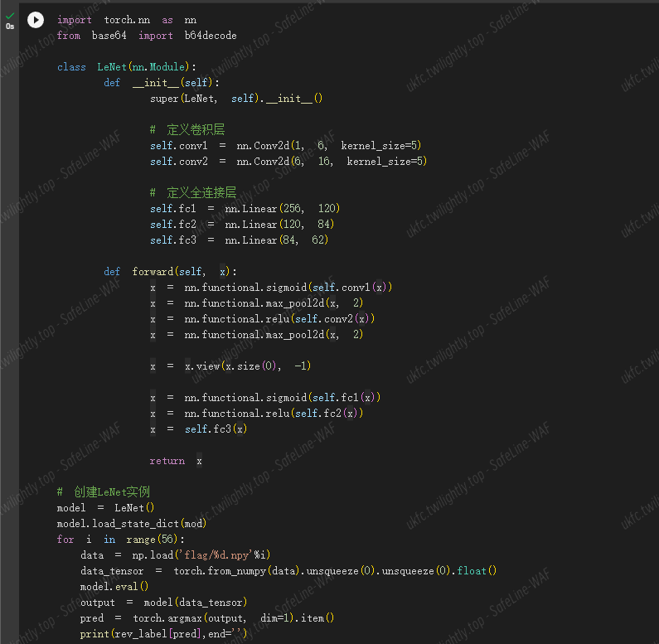Click the 'from base64 import b64decode' line
The height and width of the screenshot is (644, 659).
(x=146, y=36)
